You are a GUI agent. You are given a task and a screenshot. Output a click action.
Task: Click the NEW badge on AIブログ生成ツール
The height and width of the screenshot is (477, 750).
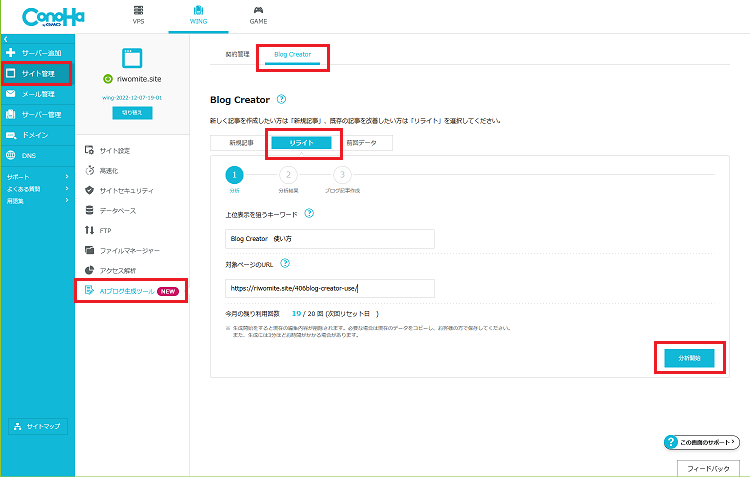(168, 291)
